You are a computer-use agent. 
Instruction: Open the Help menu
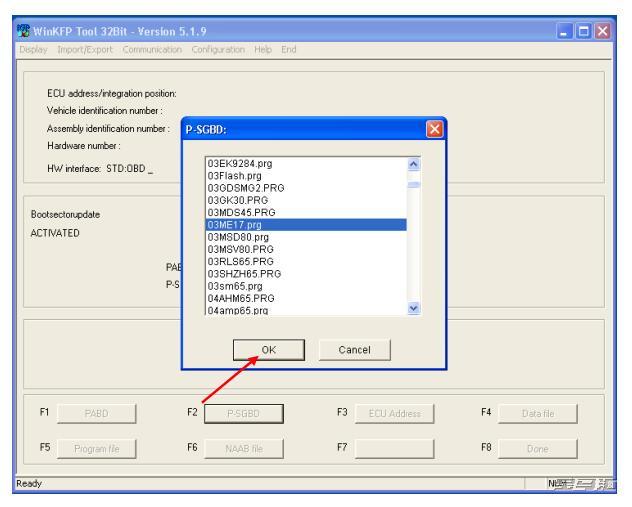(263, 50)
